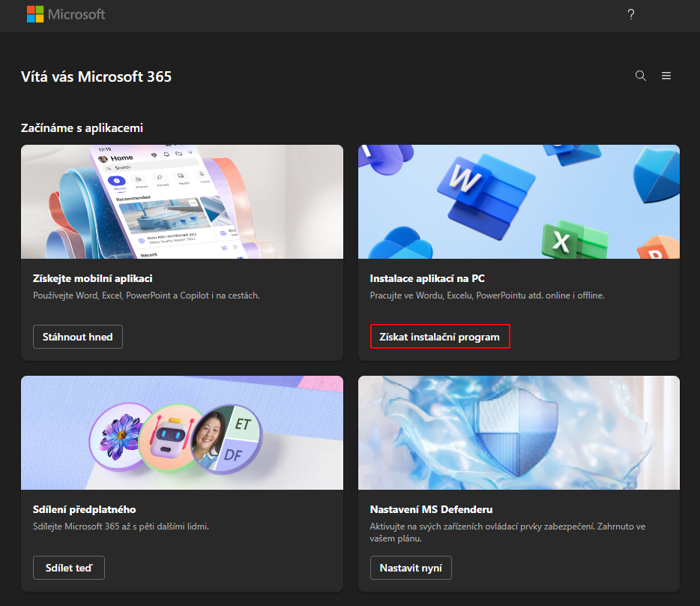The width and height of the screenshot is (700, 606).
Task: Select the Získejte mobilní aplikaci card title
Action: pyautogui.click(x=93, y=278)
